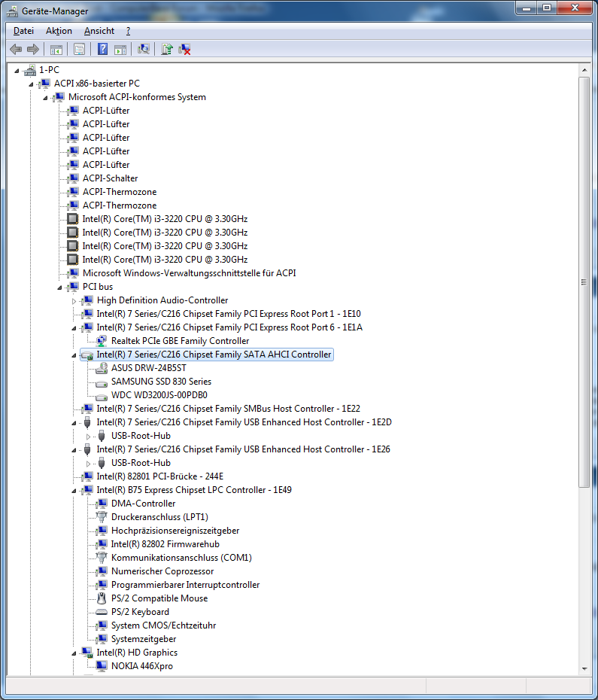598x700 pixels.
Task: Click the first i3-3220 processor chip icon
Action: 72,219
